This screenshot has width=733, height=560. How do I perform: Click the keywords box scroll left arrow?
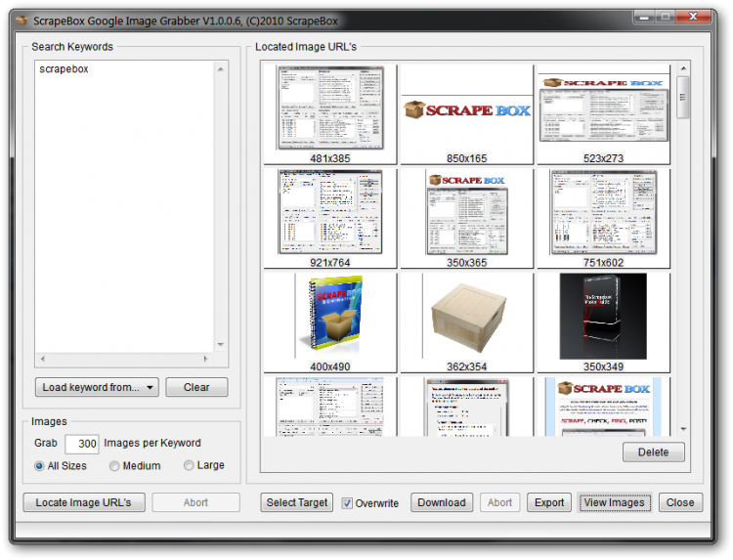[x=43, y=359]
